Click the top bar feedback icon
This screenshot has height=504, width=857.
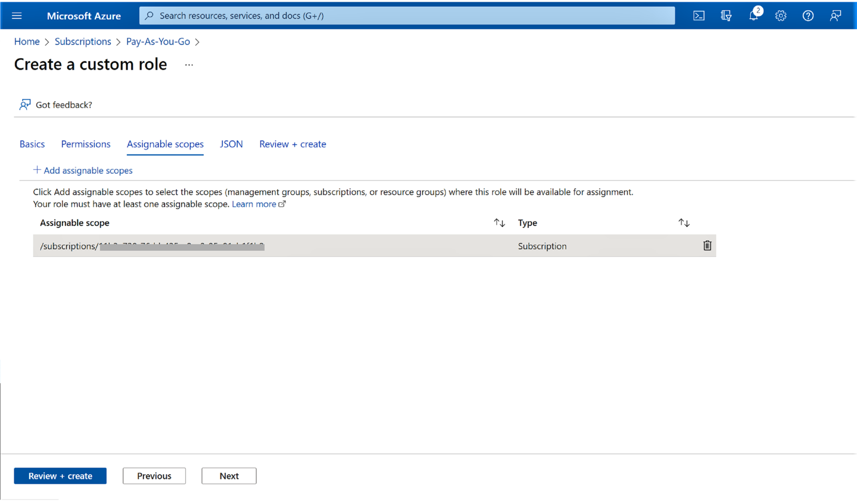pyautogui.click(x=835, y=15)
